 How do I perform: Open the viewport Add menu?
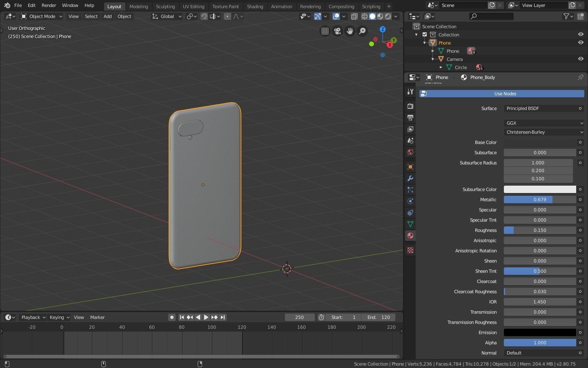pyautogui.click(x=107, y=16)
